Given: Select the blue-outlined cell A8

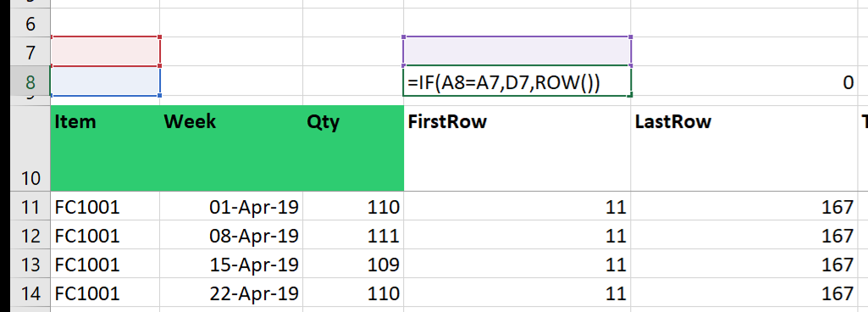Looking at the screenshot, I should 105,81.
